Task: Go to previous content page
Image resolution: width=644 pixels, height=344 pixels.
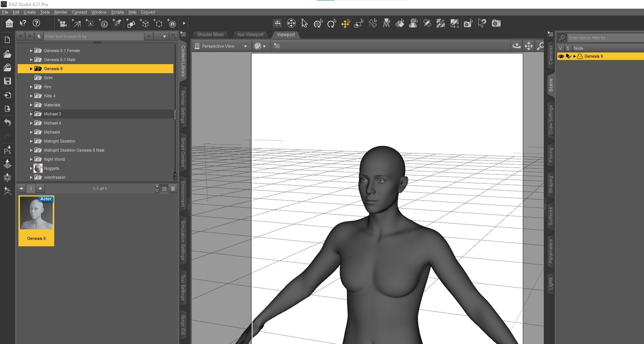Action: [21, 189]
